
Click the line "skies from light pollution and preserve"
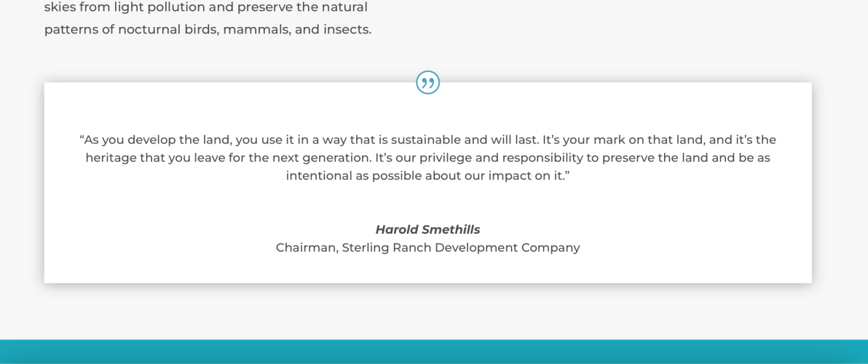point(206,8)
